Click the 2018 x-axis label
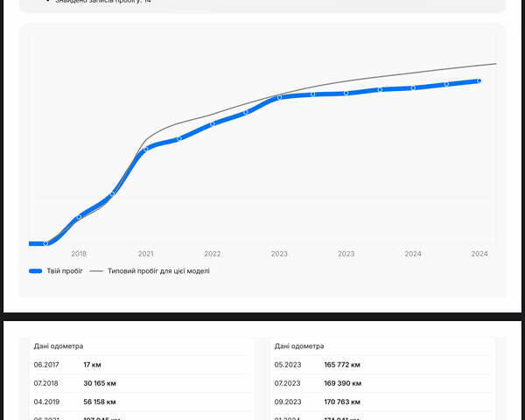Image resolution: width=525 pixels, height=420 pixels. (x=79, y=254)
